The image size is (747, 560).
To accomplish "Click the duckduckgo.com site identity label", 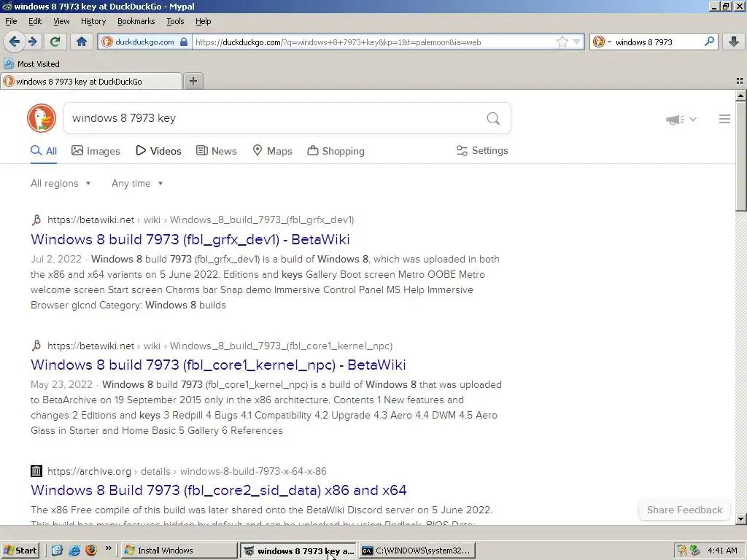I will click(144, 42).
